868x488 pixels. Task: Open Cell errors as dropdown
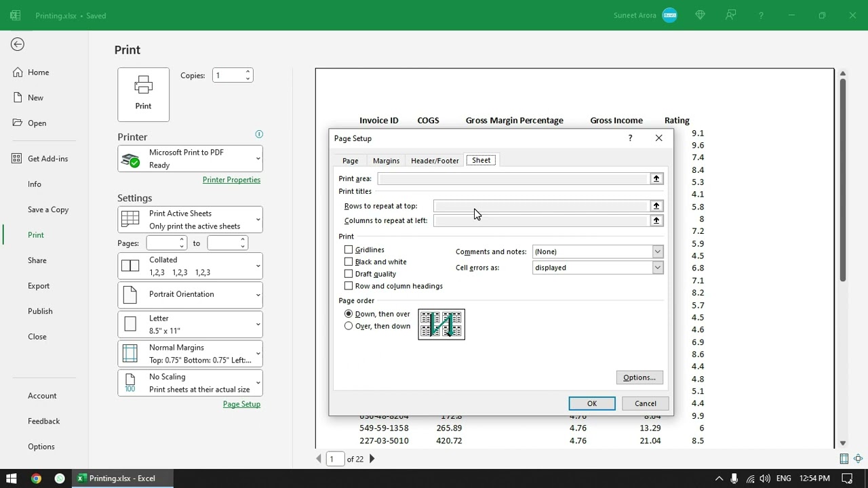tap(657, 268)
